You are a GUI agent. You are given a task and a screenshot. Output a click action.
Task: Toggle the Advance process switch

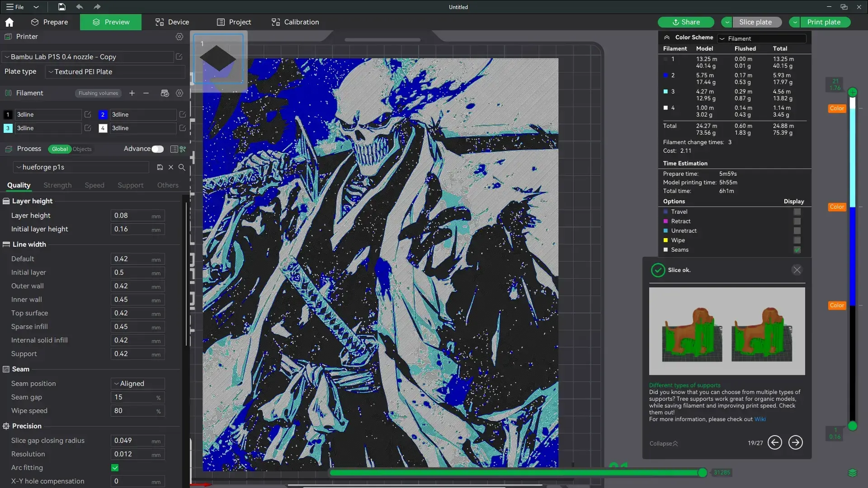coord(157,149)
